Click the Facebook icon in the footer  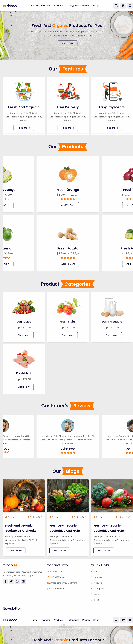[x=5, y=581]
